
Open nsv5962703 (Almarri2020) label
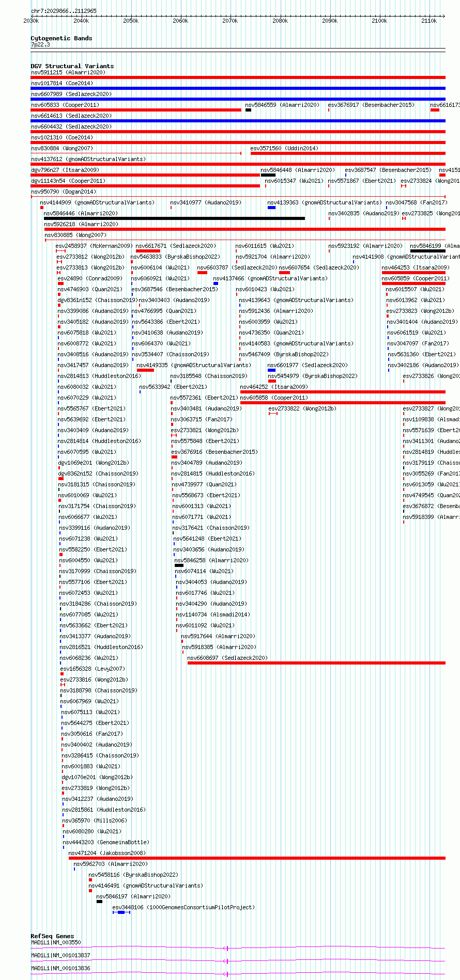[111, 864]
